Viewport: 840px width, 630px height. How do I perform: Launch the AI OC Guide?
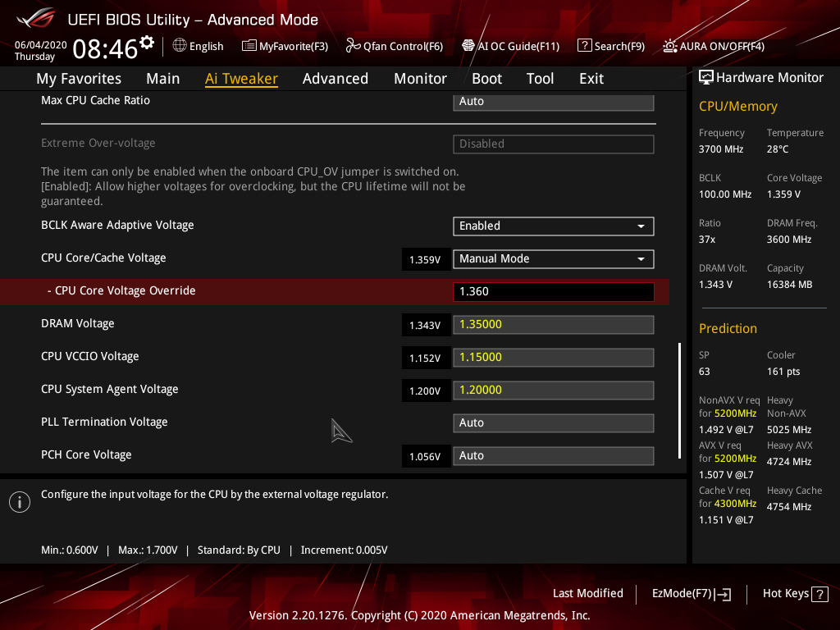(x=510, y=46)
